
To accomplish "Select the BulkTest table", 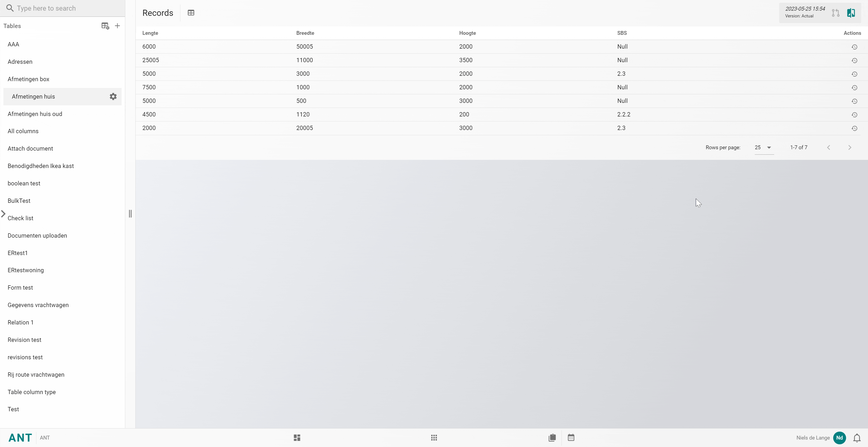I will tap(62, 201).
